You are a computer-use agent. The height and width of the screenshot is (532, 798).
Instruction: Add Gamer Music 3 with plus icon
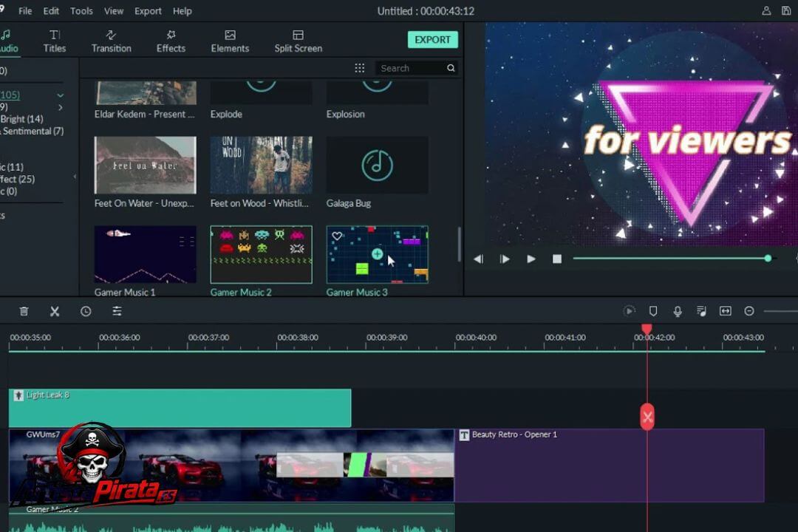pos(377,253)
